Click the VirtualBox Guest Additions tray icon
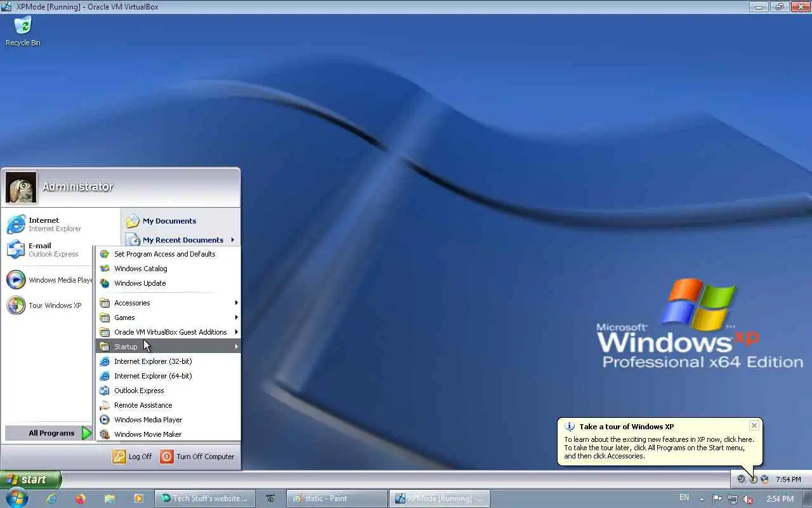 (764, 479)
